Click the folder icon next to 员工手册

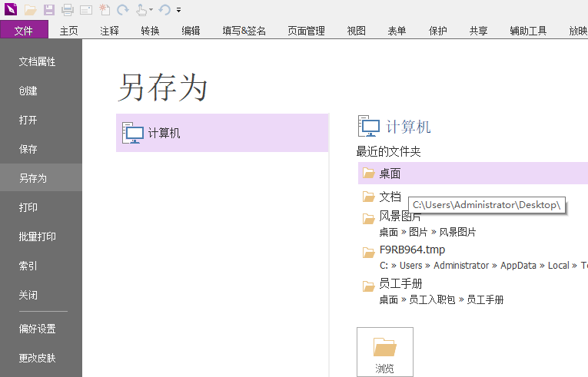tap(369, 286)
